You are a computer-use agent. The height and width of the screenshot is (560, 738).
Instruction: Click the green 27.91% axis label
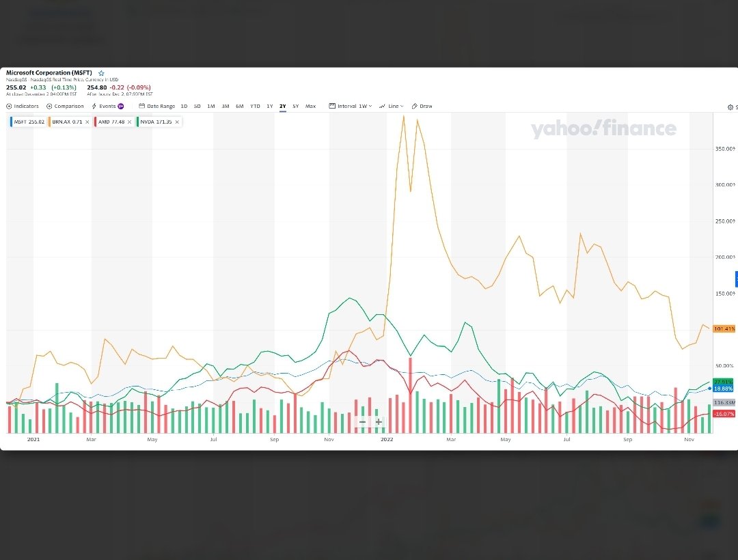pyautogui.click(x=723, y=382)
